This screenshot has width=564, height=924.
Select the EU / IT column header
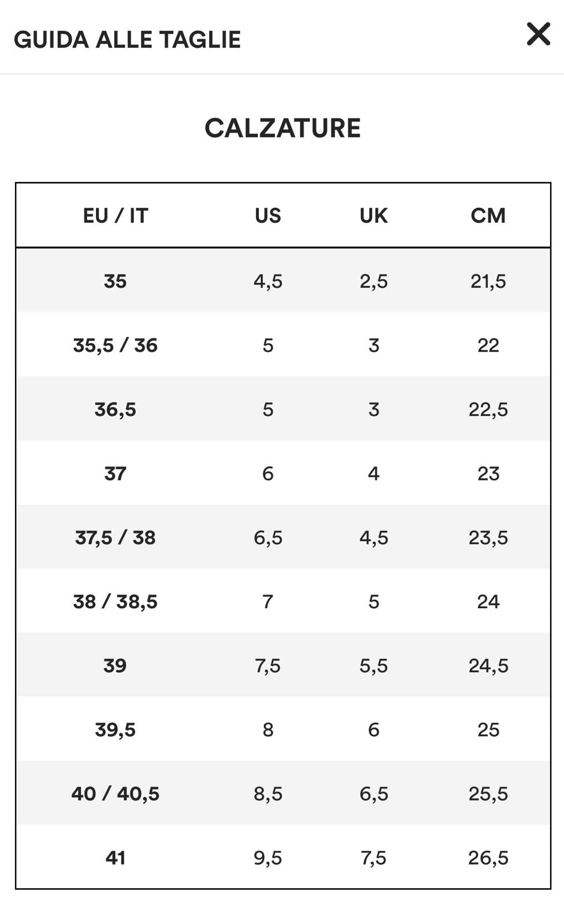tap(116, 215)
